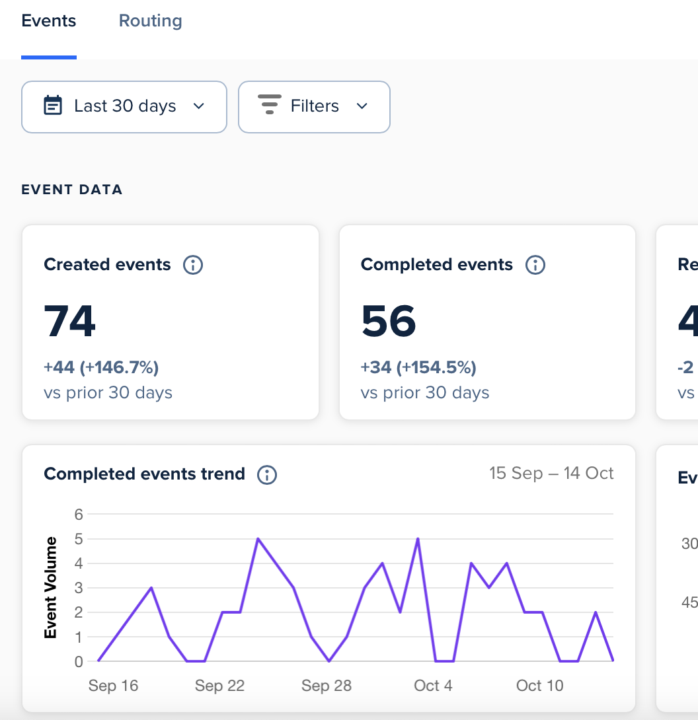Click the funnel icon beside Filters

click(x=269, y=106)
